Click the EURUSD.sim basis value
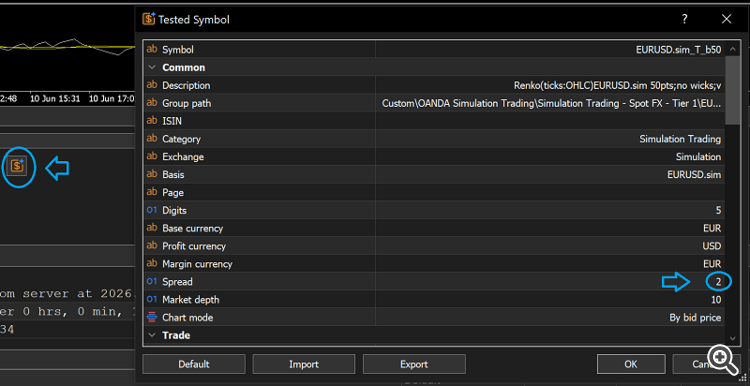750x386 pixels. click(694, 175)
